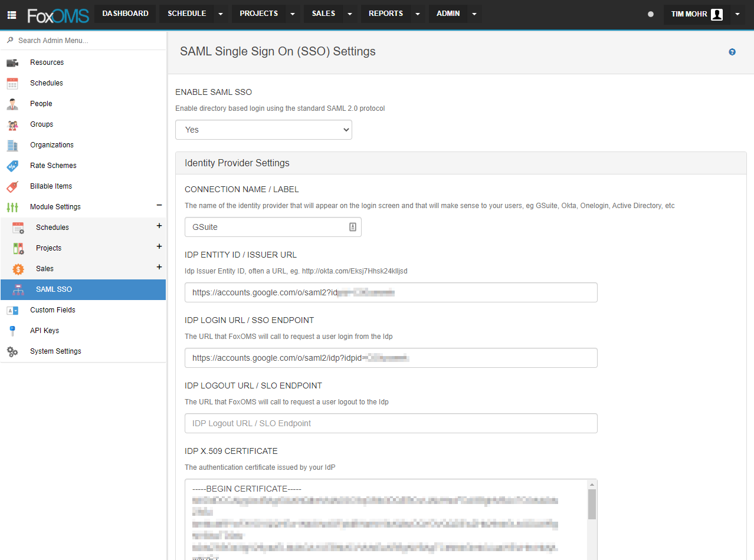Open the Resources admin section
754x560 pixels.
pos(13,62)
